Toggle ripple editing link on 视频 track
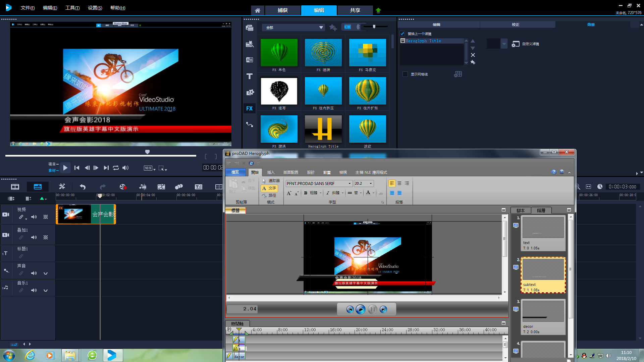Viewport: 644px width, 362px height. click(x=21, y=217)
